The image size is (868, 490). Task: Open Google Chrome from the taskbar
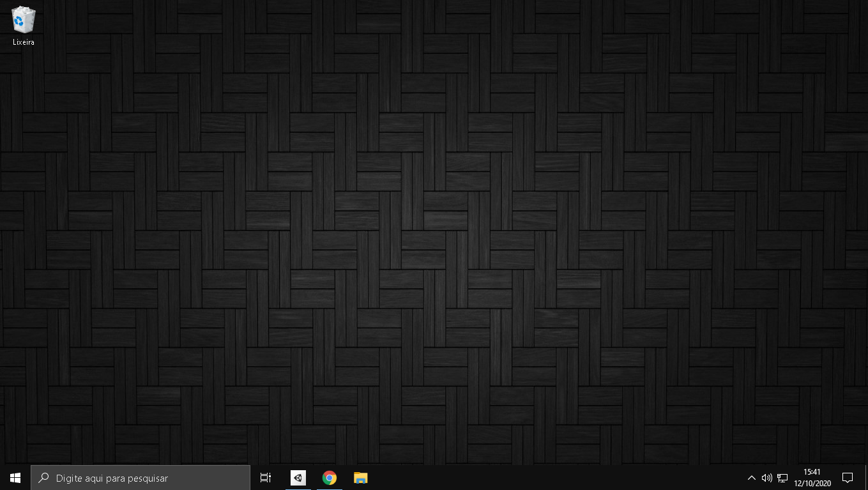click(330, 478)
